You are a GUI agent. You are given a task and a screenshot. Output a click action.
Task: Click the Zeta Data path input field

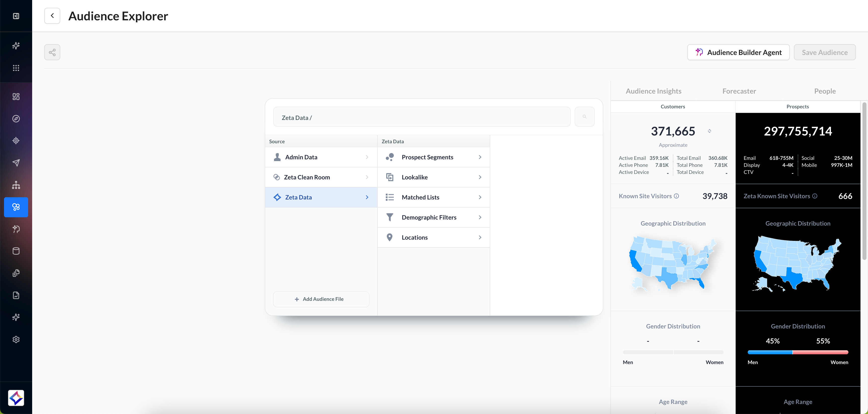coord(421,117)
